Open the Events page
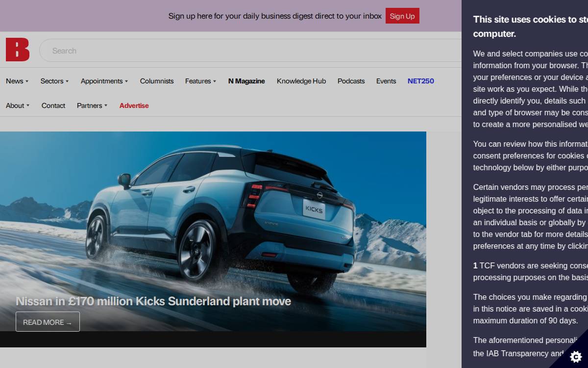Image resolution: width=588 pixels, height=368 pixels. (x=386, y=81)
